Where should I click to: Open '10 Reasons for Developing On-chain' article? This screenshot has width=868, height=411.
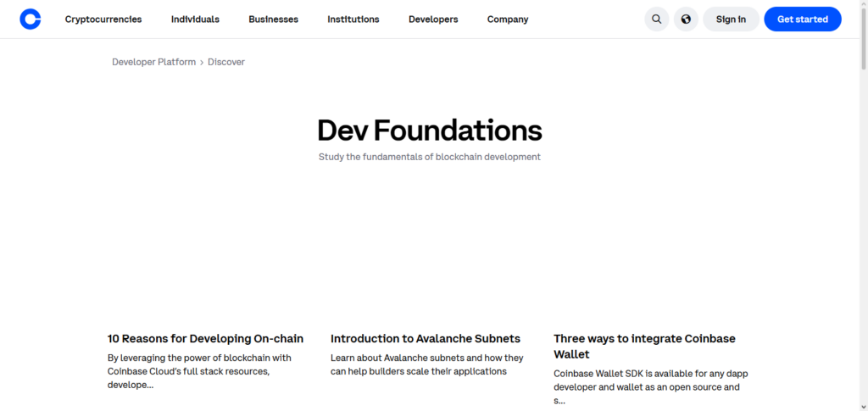click(205, 338)
